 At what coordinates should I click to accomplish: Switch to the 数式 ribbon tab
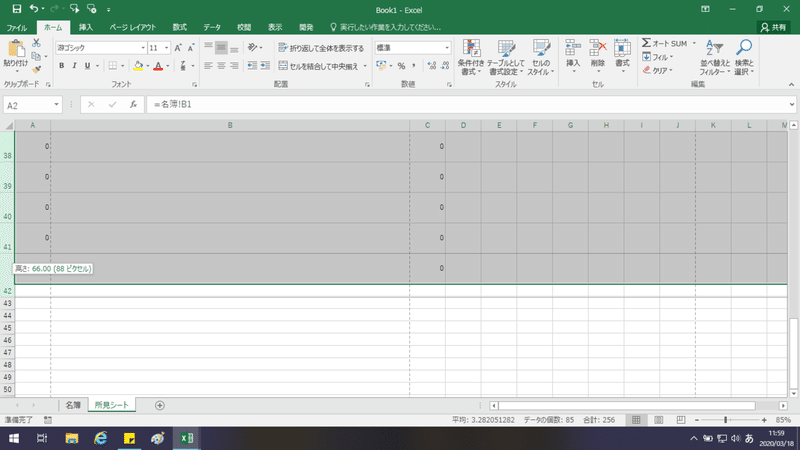pyautogui.click(x=179, y=27)
